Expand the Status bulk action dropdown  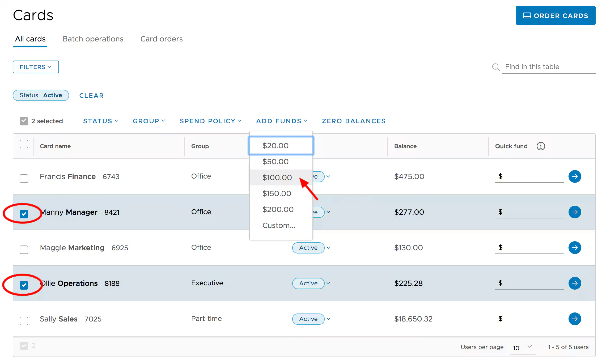(x=100, y=121)
